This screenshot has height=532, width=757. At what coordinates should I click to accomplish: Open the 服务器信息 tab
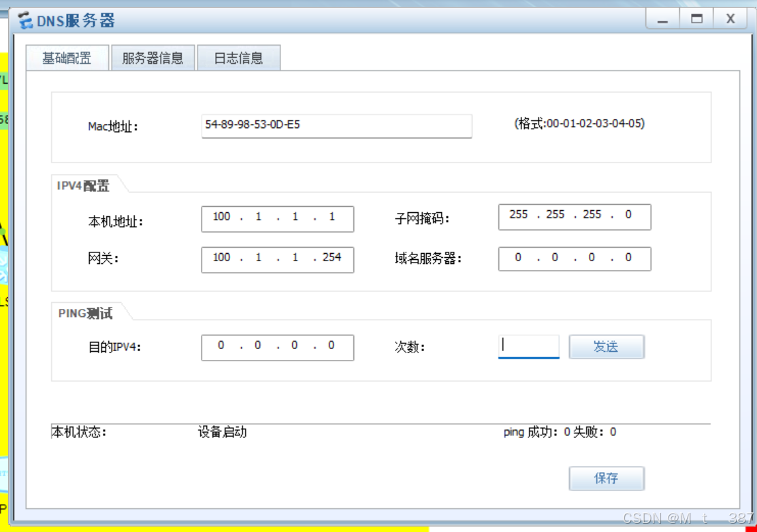click(152, 59)
